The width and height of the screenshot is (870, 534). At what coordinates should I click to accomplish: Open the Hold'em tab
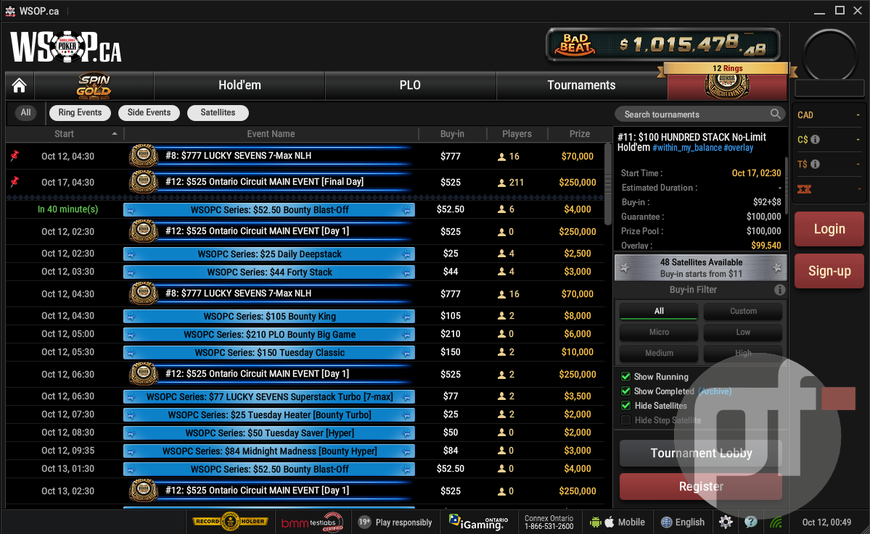239,85
